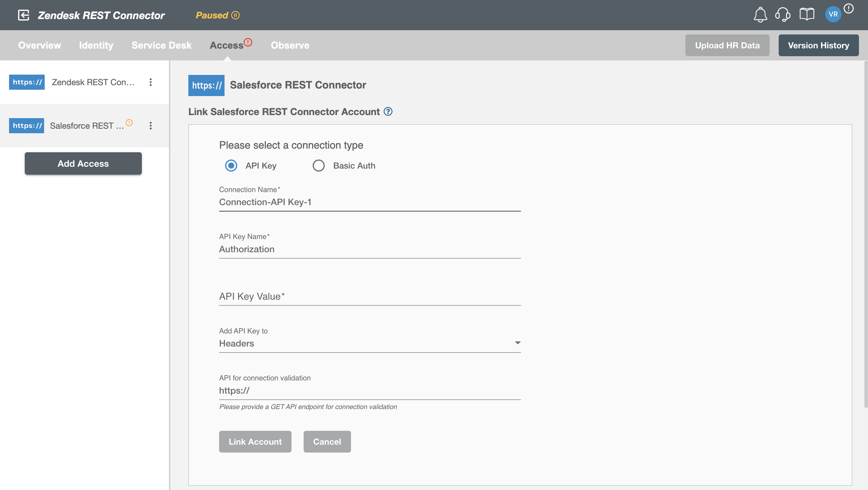Click the Zendesk REST Connector https icon

click(x=27, y=82)
